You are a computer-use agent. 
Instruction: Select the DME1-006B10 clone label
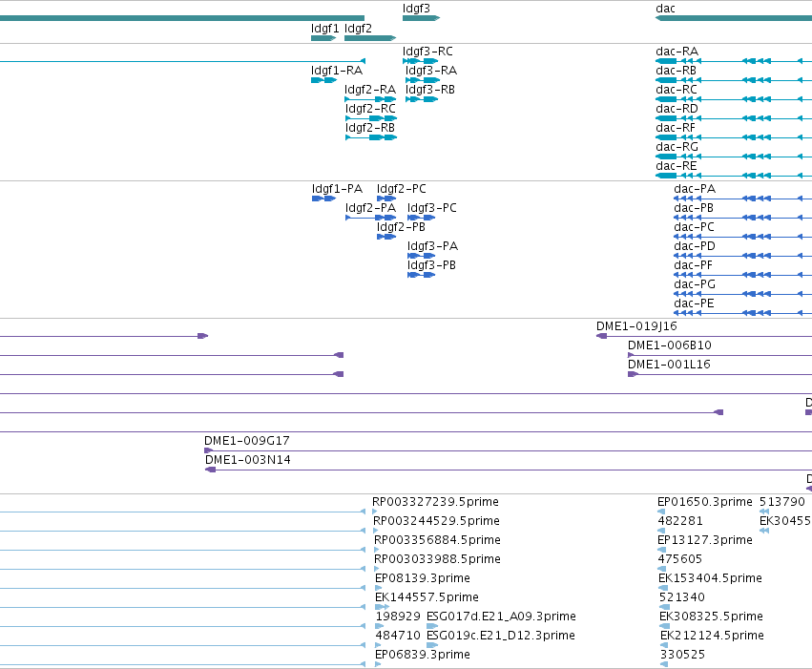click(x=670, y=345)
